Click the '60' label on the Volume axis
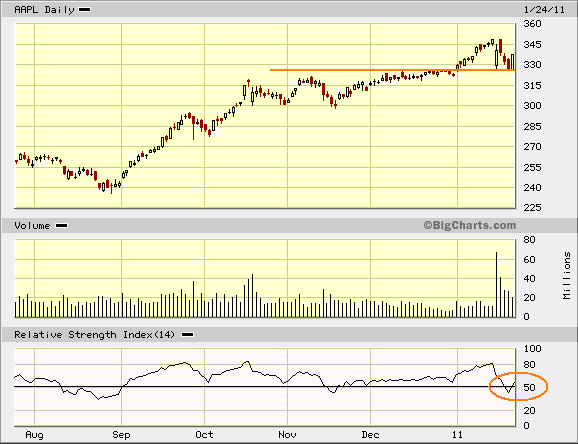The image size is (578, 444). click(x=529, y=260)
